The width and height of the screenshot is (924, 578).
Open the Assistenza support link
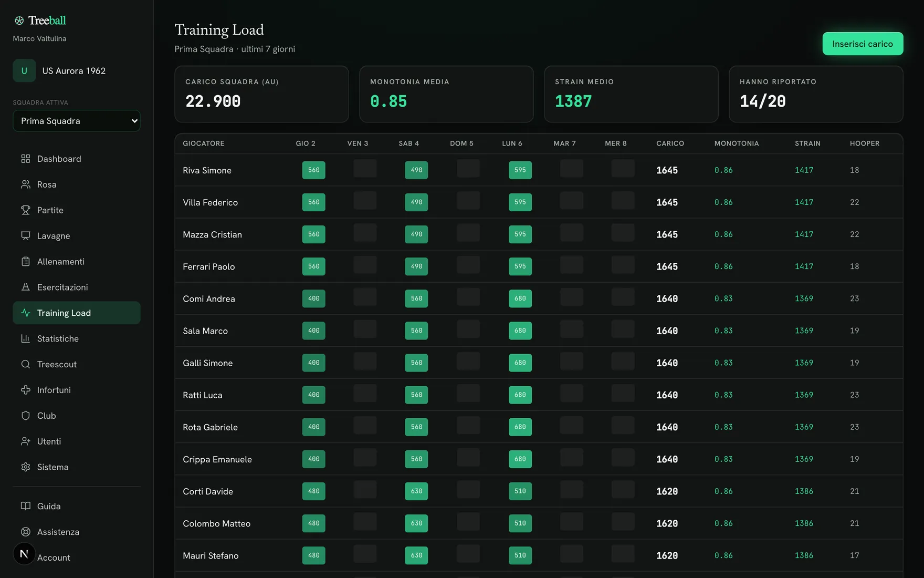(77, 532)
